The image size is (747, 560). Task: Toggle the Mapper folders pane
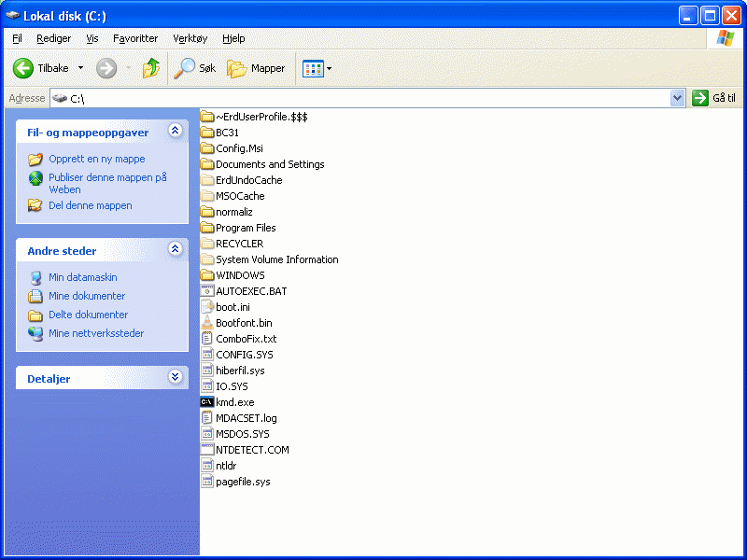point(256,68)
